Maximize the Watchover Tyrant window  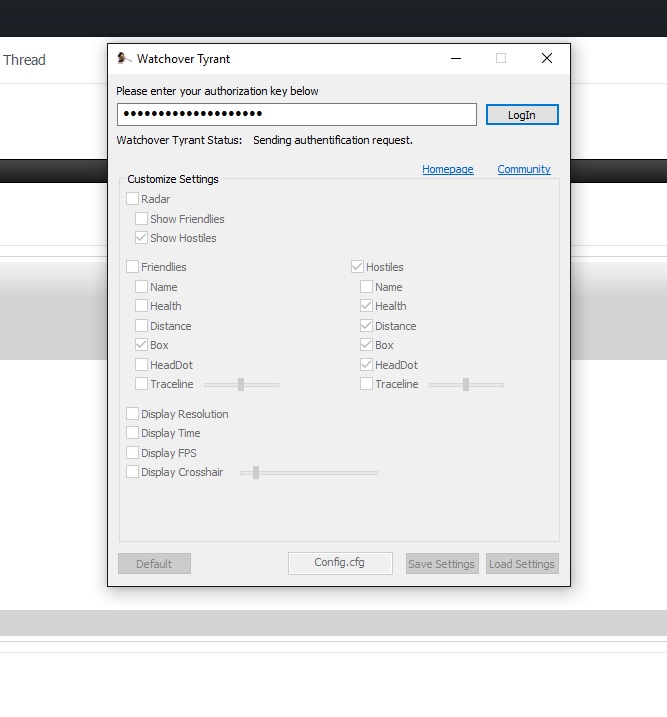click(501, 59)
